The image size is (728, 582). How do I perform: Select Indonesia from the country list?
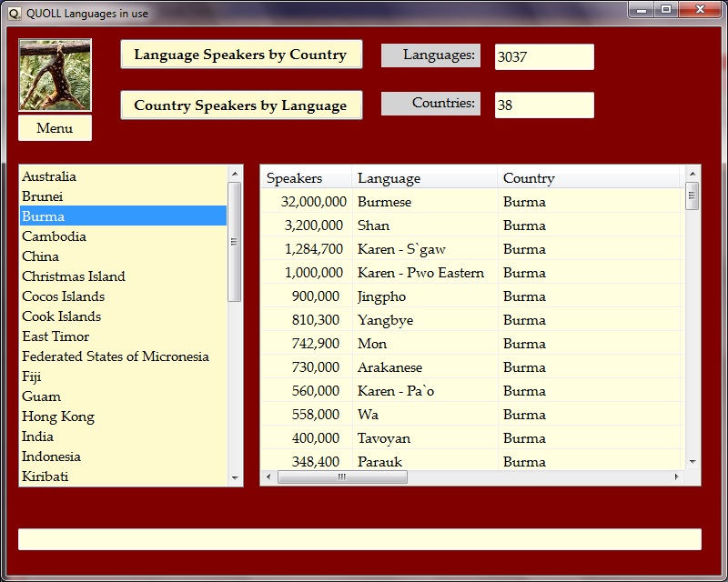tap(51, 457)
